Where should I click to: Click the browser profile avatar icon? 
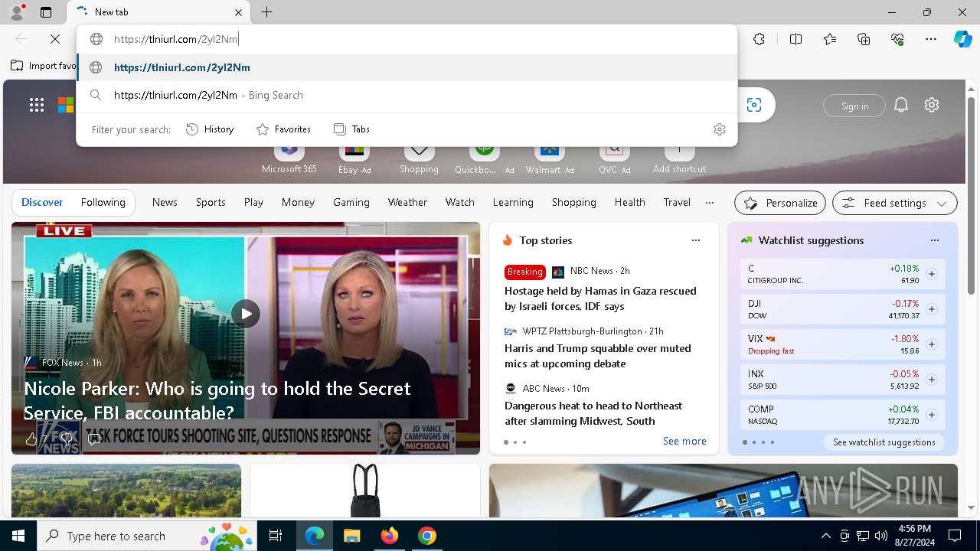[x=17, y=12]
